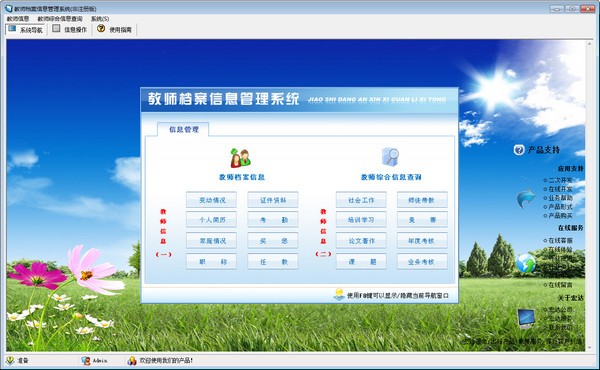
Task: Open the 师徒帮教 module
Action: (422, 200)
